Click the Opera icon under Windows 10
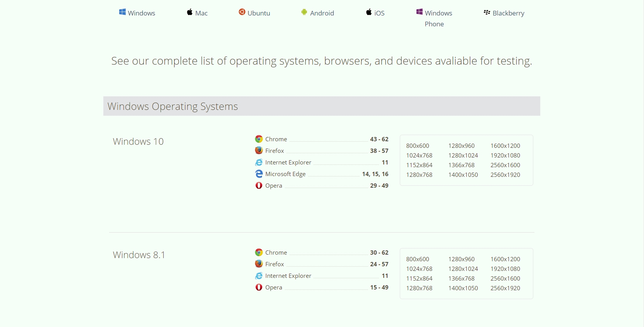 click(x=259, y=185)
